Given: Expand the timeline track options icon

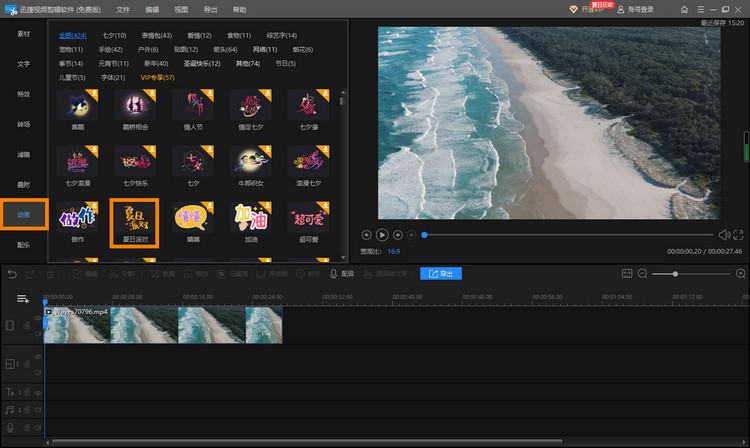Looking at the screenshot, I should click(x=22, y=299).
